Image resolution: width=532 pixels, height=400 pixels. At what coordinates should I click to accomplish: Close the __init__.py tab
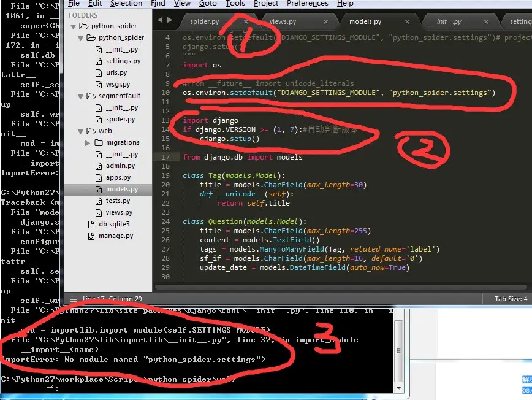click(x=486, y=21)
